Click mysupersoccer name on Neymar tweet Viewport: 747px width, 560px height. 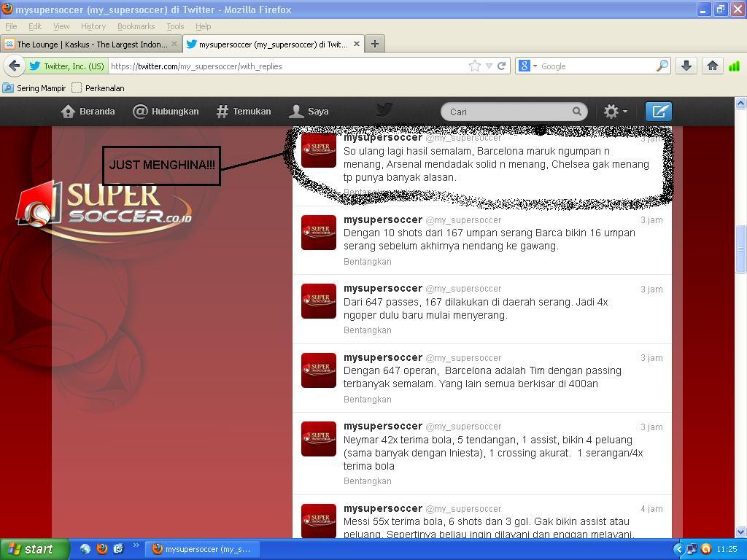pyautogui.click(x=383, y=426)
